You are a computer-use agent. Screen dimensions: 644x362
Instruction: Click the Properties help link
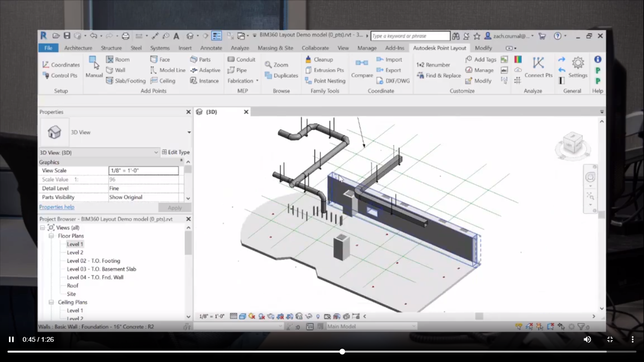[x=57, y=207]
